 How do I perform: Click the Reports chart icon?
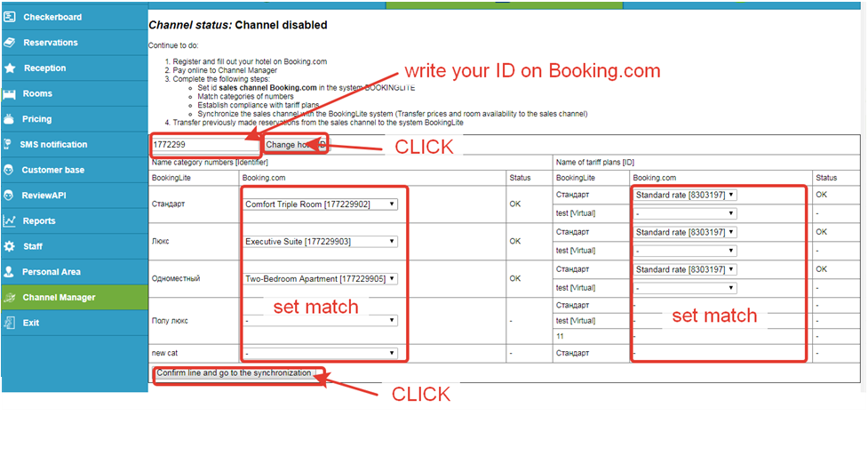point(10,221)
